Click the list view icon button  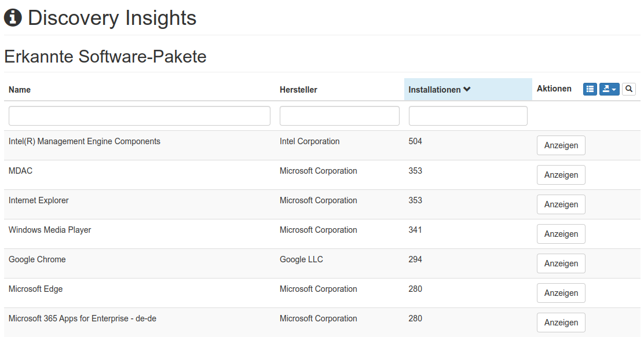click(x=590, y=89)
